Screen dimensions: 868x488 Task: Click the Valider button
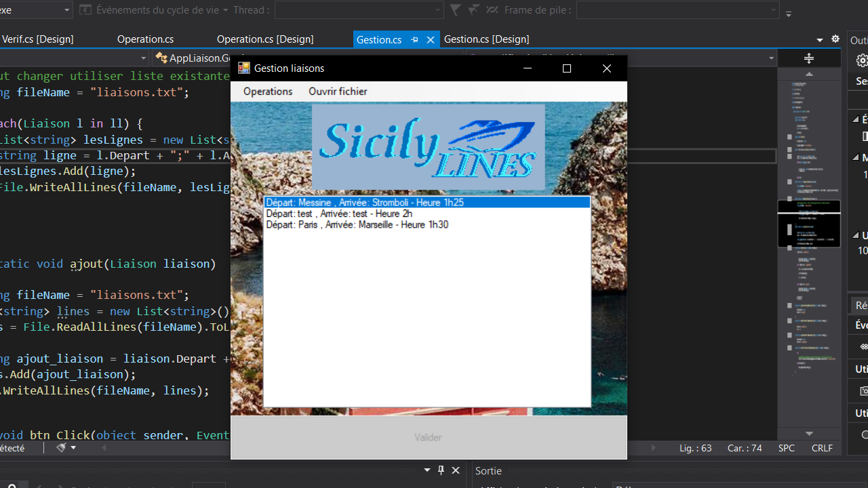click(x=429, y=437)
